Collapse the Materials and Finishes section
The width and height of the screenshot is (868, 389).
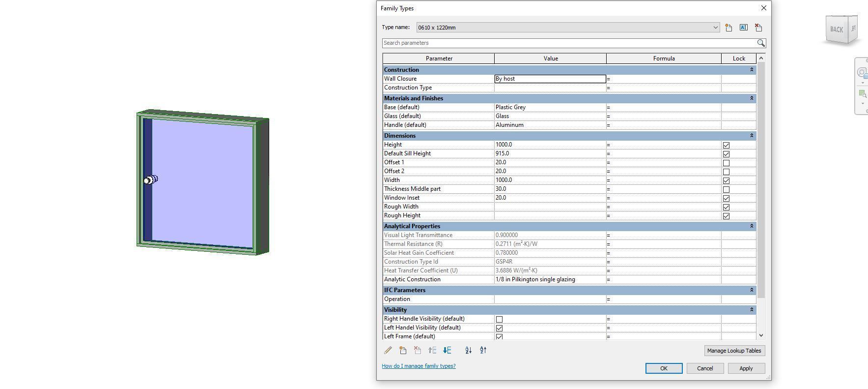751,98
